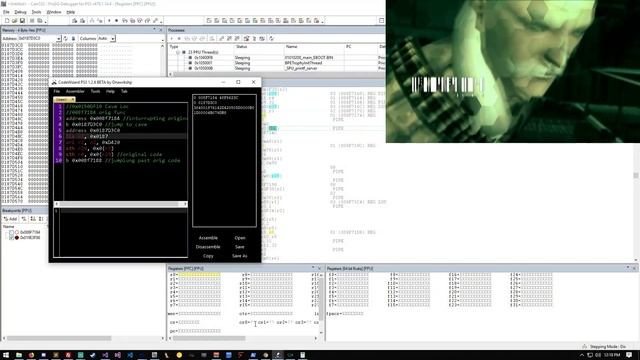Open the debugger Window menu
Screen dimensions: 640x360
click(53, 12)
